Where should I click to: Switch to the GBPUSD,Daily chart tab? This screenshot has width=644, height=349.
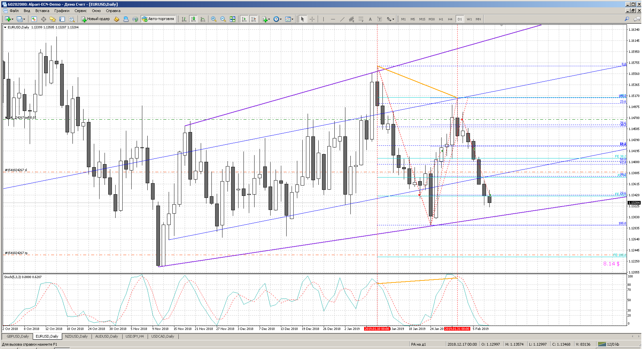click(x=18, y=336)
